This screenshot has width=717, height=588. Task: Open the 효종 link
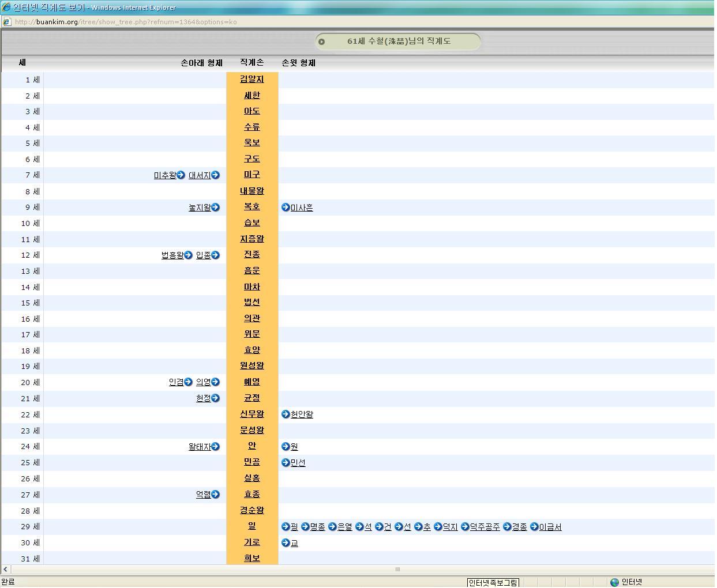click(x=252, y=495)
